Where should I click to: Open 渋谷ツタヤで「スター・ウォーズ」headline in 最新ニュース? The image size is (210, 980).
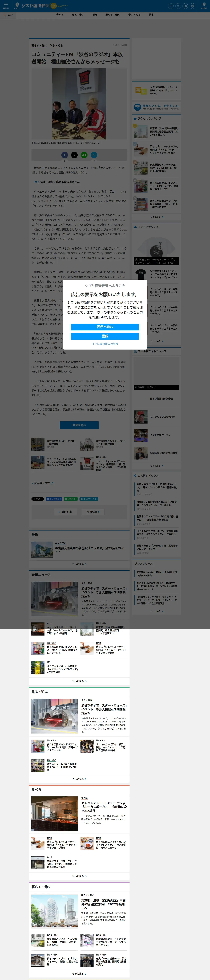coord(104,592)
